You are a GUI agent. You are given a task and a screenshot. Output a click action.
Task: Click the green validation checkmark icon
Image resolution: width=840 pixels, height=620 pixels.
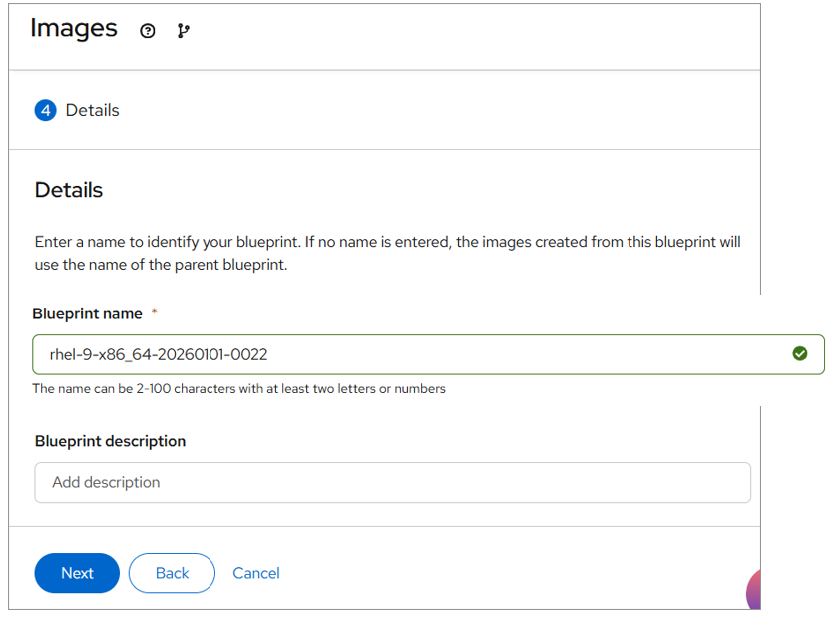point(799,353)
